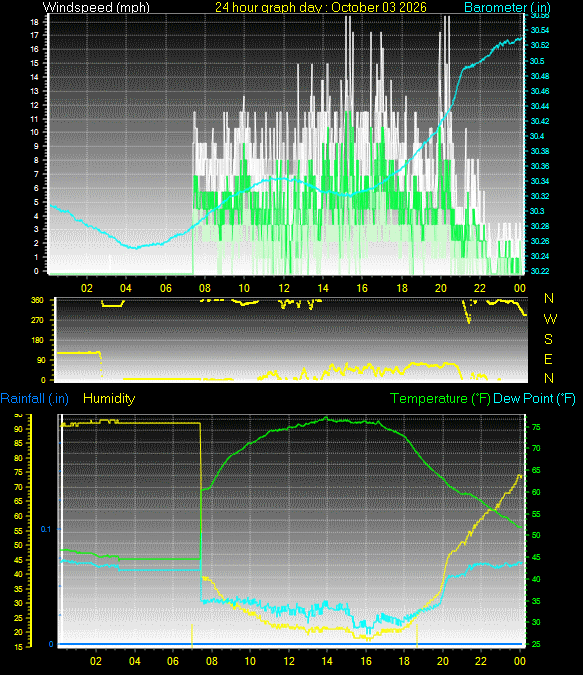Click the "60" humidity axis value
Screen dimensions: 583x675
[18, 516]
